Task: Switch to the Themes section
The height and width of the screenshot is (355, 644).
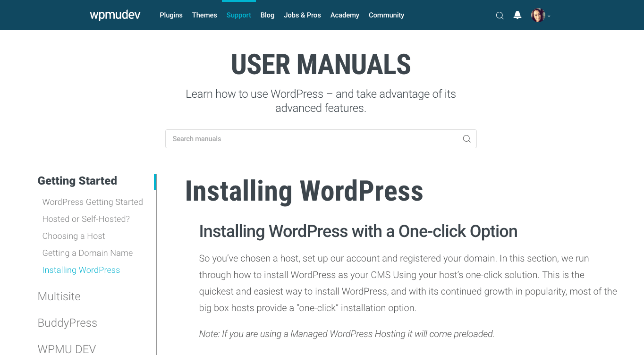Action: coord(204,15)
